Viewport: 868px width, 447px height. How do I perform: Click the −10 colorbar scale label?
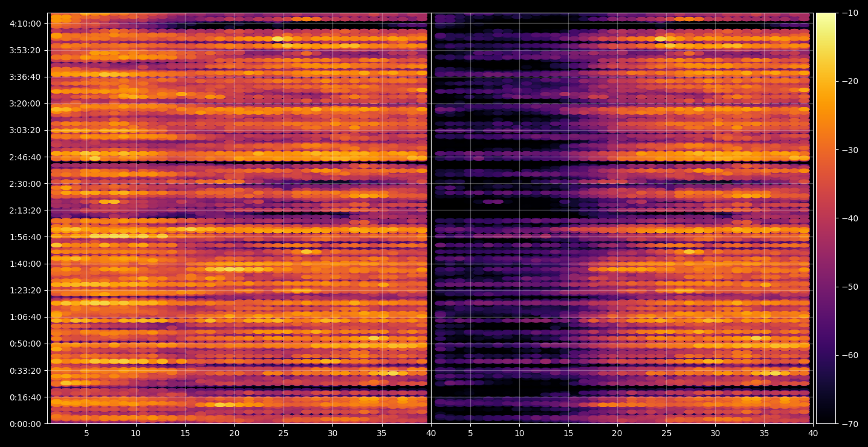[x=849, y=13]
